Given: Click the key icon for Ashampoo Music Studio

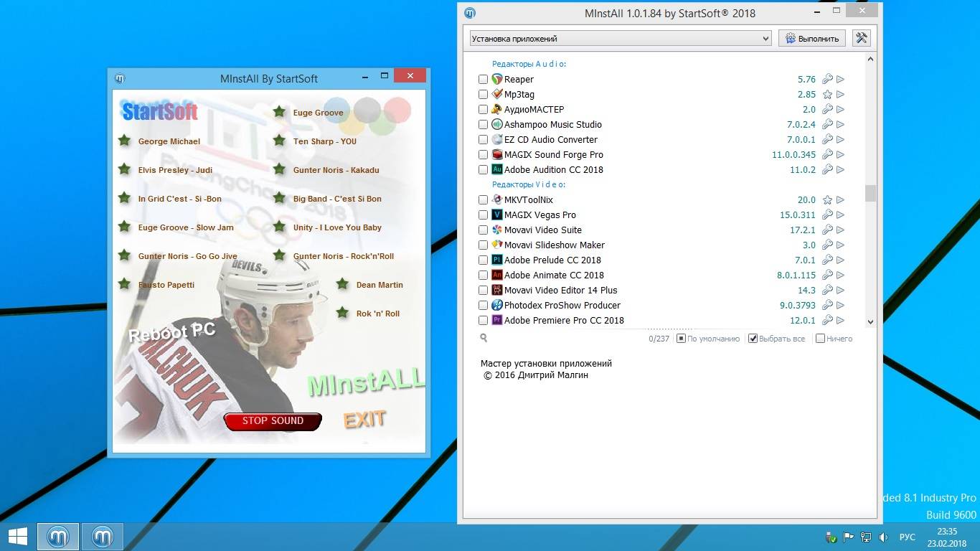Looking at the screenshot, I should (827, 125).
